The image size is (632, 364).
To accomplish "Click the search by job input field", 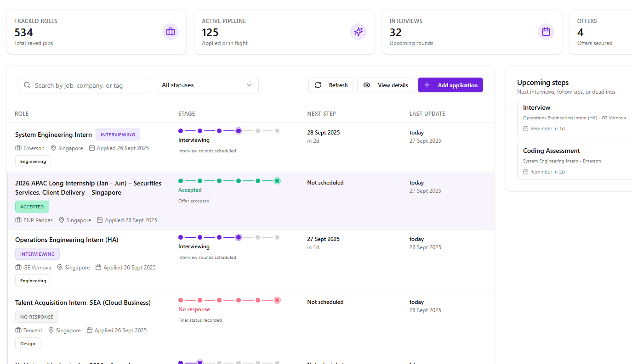I will 84,85.
